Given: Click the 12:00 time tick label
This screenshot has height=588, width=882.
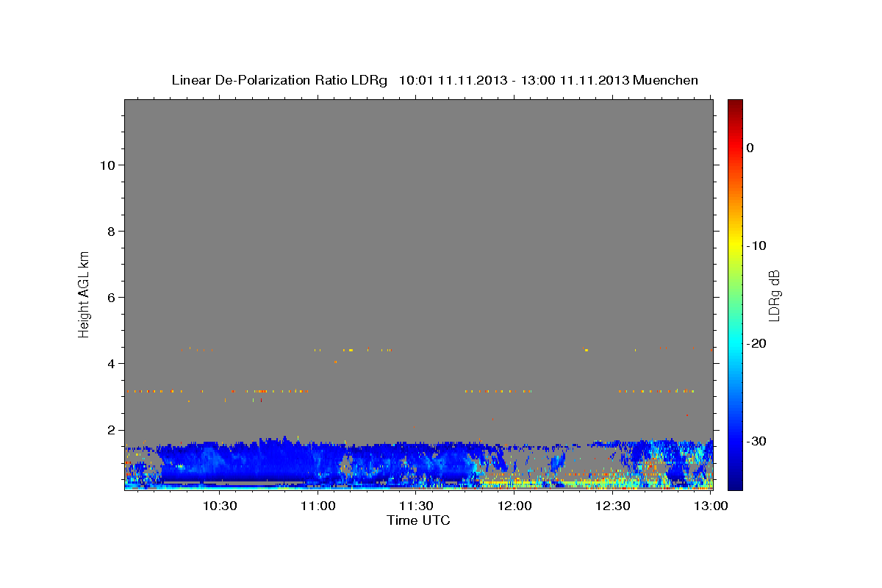Looking at the screenshot, I should (x=515, y=506).
